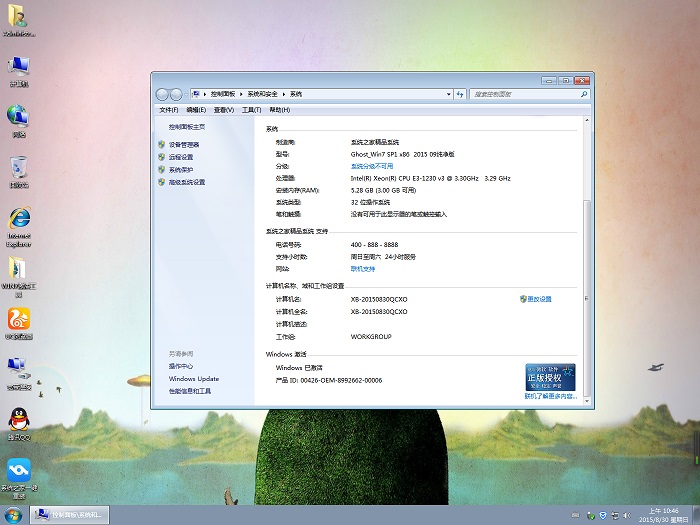Open the broadband connection desktop icon
The width and height of the screenshot is (700, 525).
point(19,374)
